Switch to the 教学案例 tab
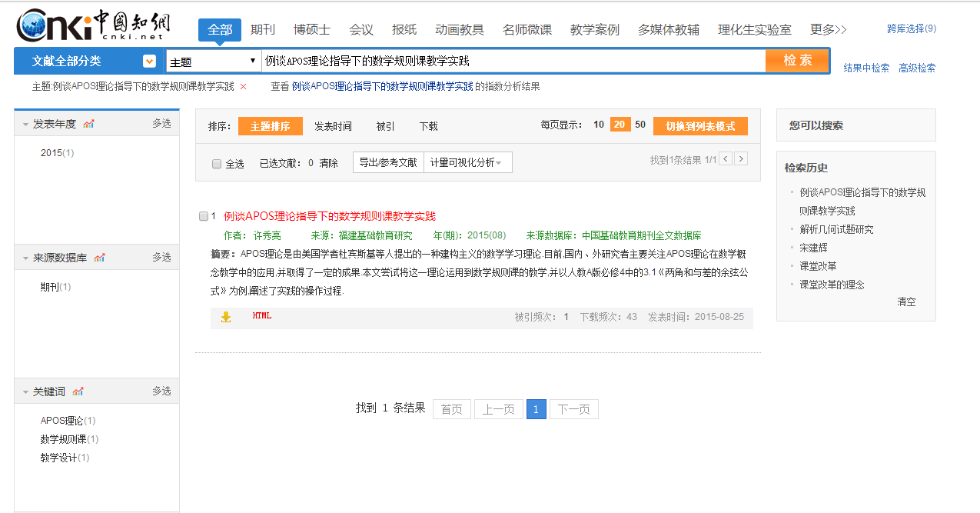Image resolution: width=980 pixels, height=513 pixels. click(595, 29)
